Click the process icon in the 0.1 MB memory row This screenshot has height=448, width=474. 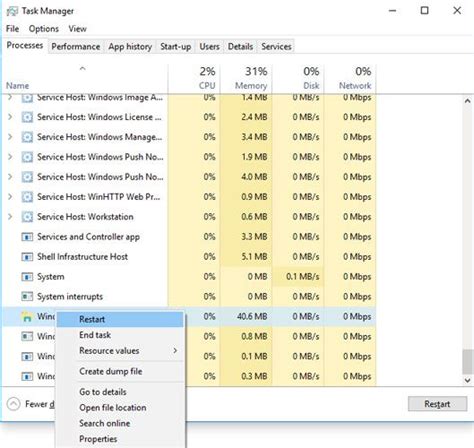[x=27, y=356]
